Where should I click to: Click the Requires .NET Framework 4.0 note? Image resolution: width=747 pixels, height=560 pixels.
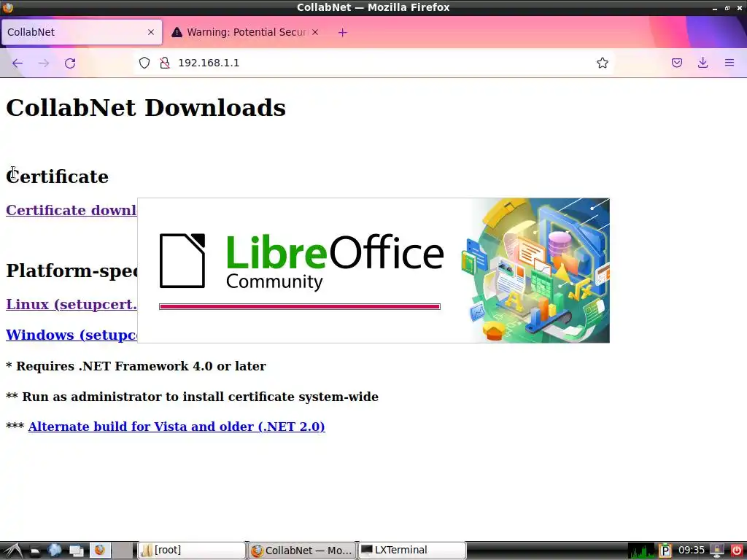click(x=136, y=366)
